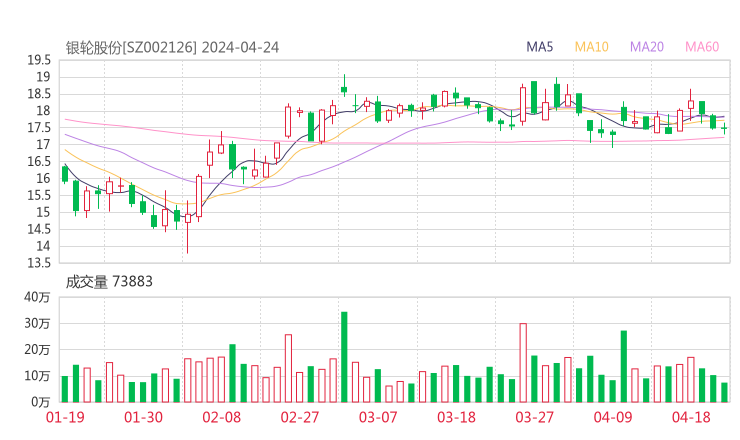Click the tallest hollow red volume bar
This screenshot has height=440, width=740.
523,363
